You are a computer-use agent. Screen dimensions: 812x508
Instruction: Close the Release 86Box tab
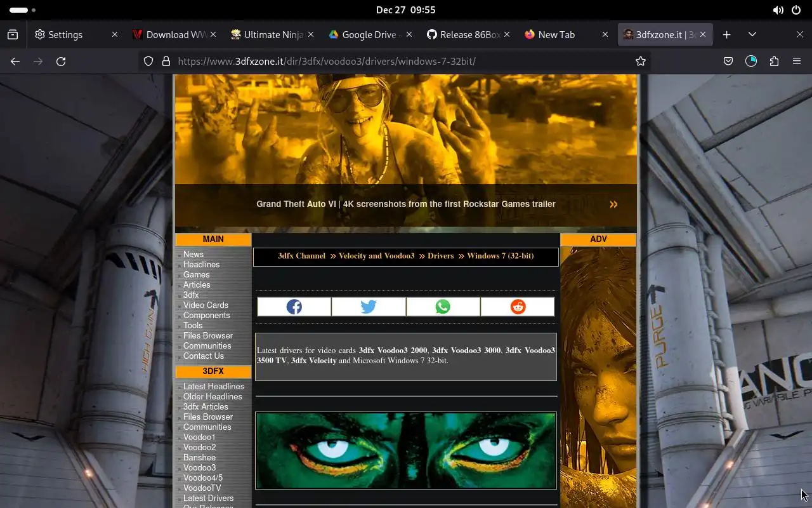[x=507, y=35]
